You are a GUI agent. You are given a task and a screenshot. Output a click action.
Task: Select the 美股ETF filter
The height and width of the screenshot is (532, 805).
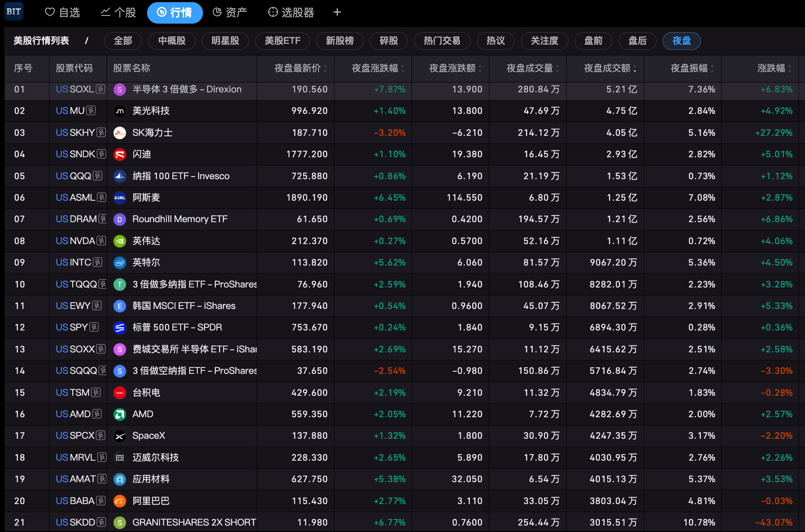[x=283, y=41]
